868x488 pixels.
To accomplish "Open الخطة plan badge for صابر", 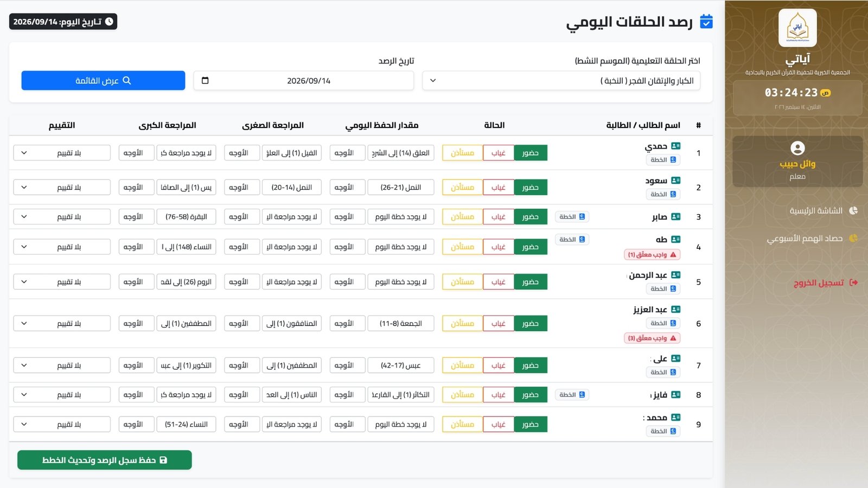I will coord(572,216).
